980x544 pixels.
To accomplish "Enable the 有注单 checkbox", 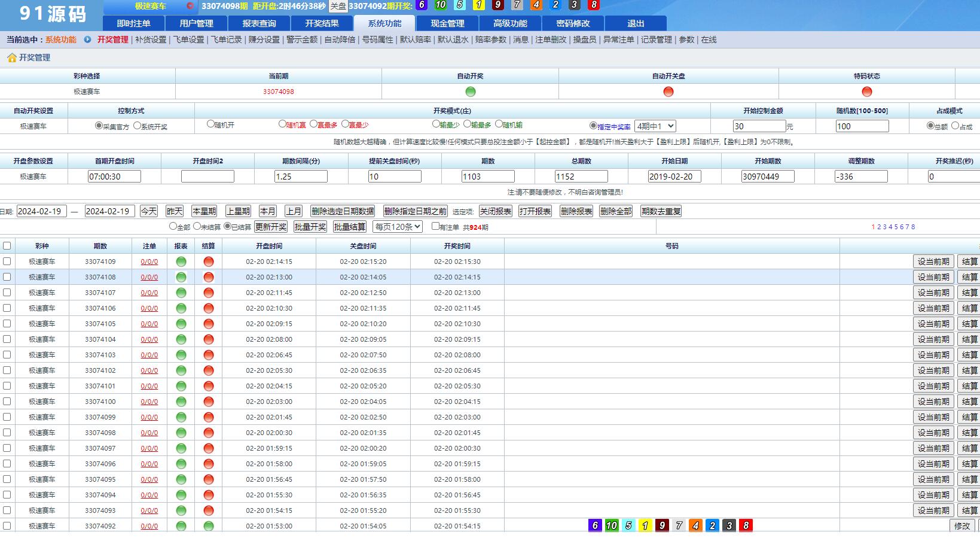I will coord(435,226).
